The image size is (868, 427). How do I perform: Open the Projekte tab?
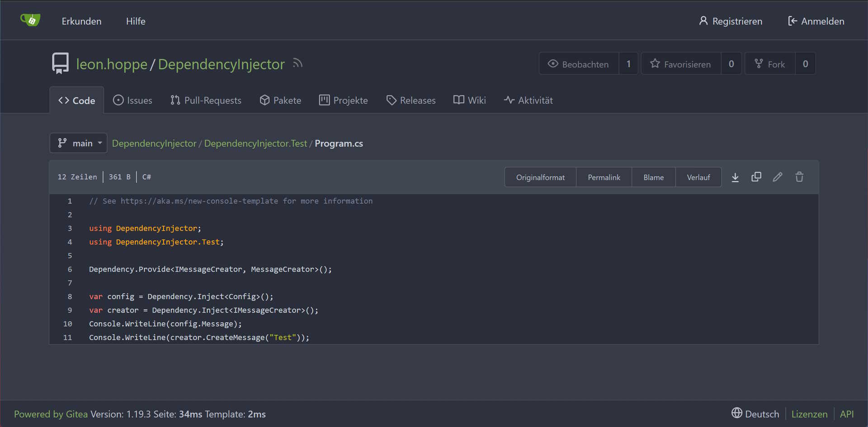point(344,100)
